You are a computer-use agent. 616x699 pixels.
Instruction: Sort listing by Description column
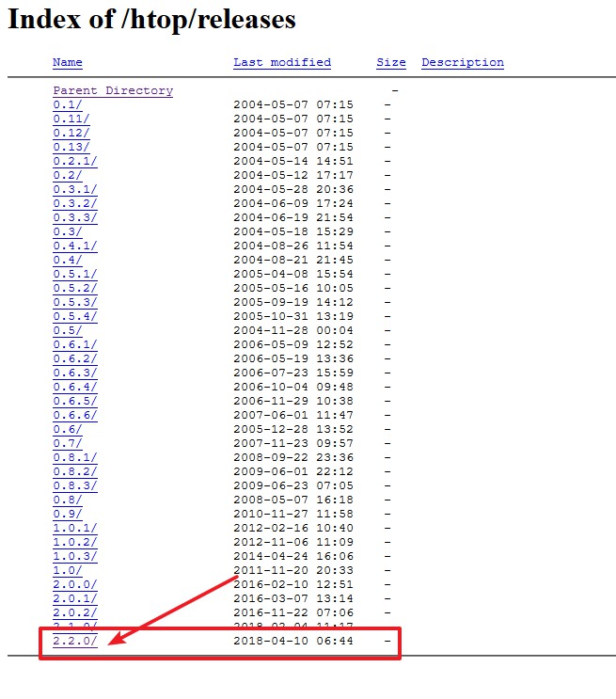tap(462, 62)
